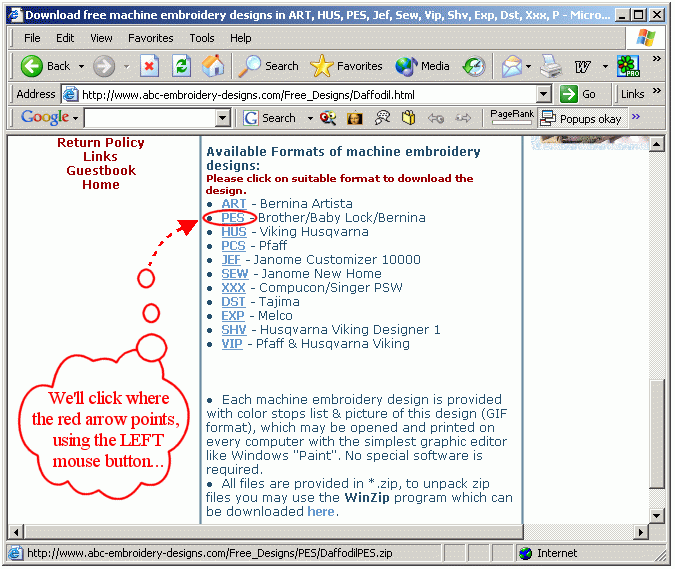Download the VIP Pfaff link
The width and height of the screenshot is (675, 569).
tap(232, 344)
